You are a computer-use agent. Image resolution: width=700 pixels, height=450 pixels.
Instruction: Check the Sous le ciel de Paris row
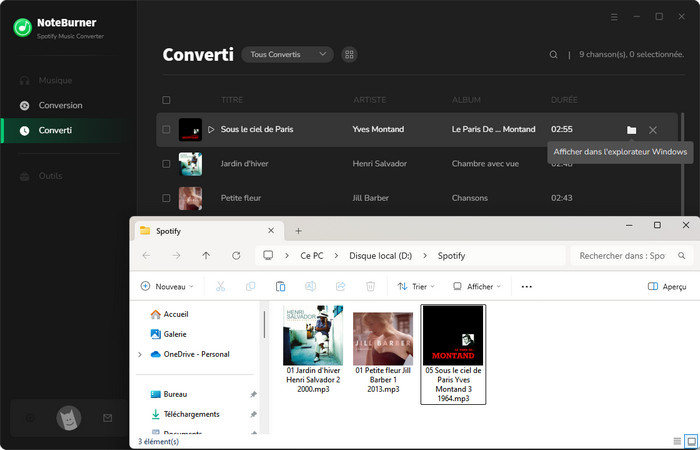pos(166,129)
